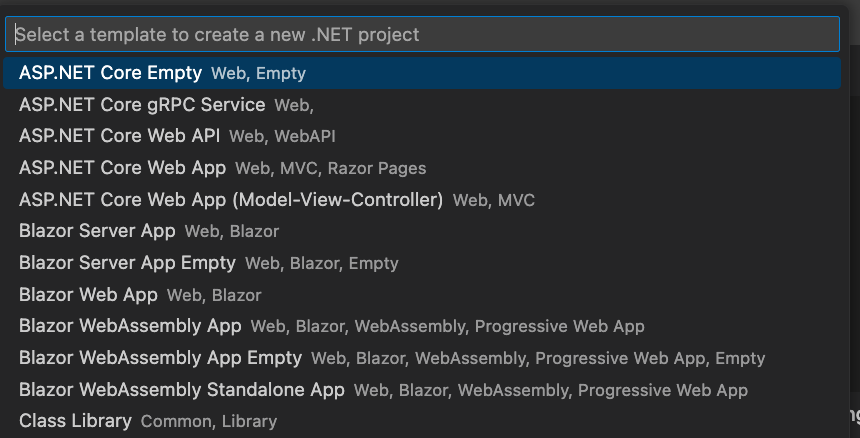Choose the Blazor WebAssembly Standalone App template
The width and height of the screenshot is (860, 438).
[x=181, y=390]
